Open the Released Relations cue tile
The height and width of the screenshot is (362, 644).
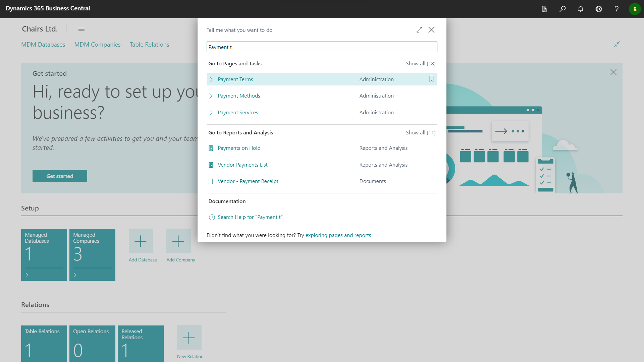pyautogui.click(x=141, y=344)
